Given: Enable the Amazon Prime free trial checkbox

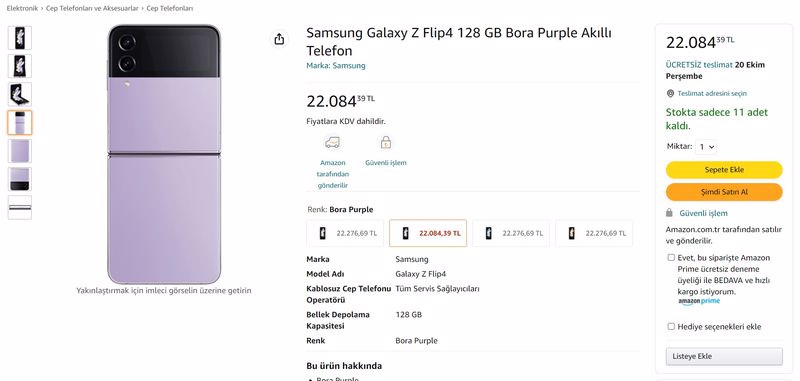Looking at the screenshot, I should pyautogui.click(x=671, y=258).
